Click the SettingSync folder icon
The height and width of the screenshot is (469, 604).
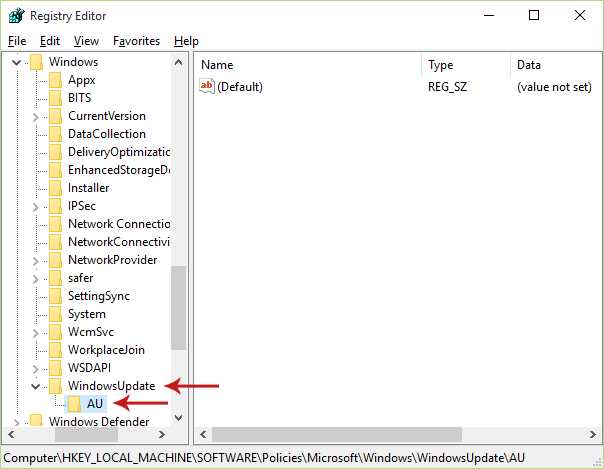(x=55, y=296)
